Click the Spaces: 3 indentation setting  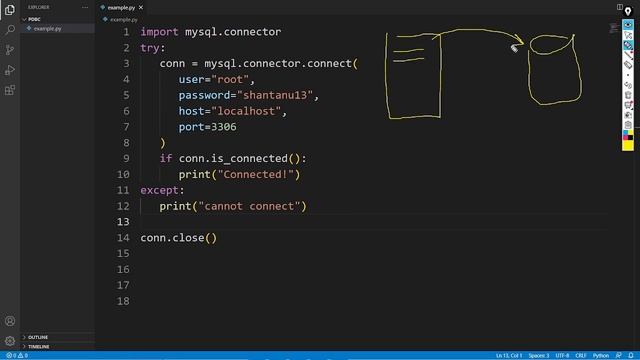[539, 356]
